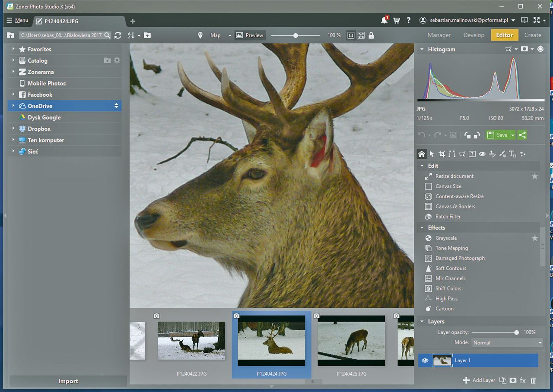This screenshot has height=392, width=553.
Task: Open the sparkle effects tool
Action: (x=523, y=154)
